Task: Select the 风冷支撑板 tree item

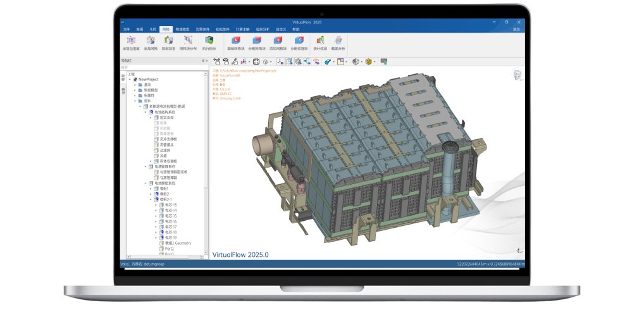Action: tap(168, 139)
